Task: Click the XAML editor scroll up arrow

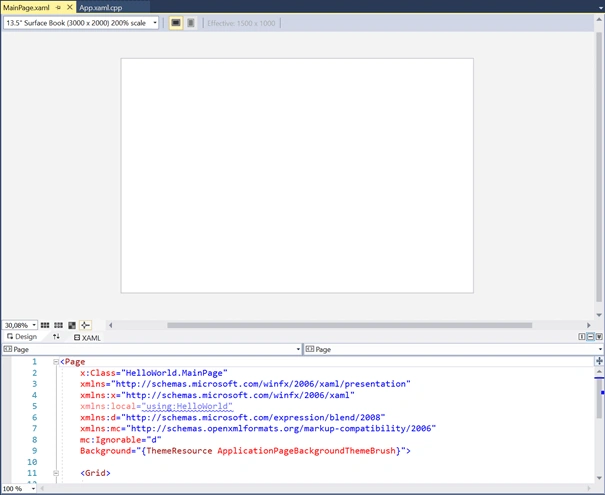Action: [599, 372]
